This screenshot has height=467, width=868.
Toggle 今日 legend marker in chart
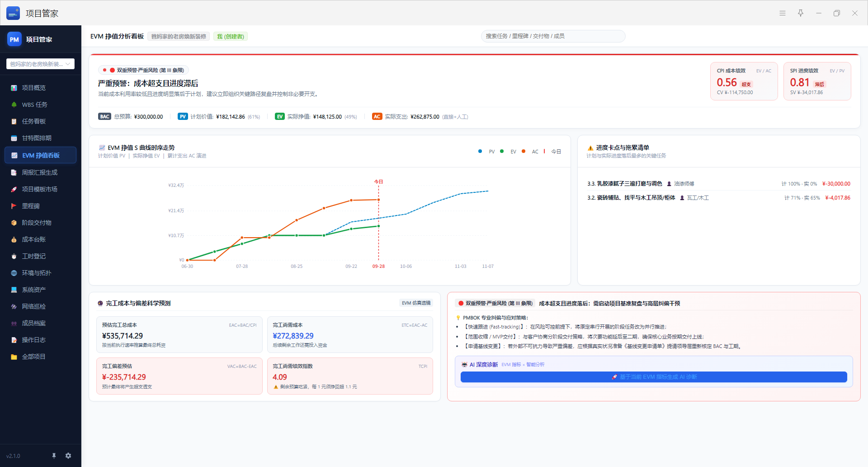552,152
